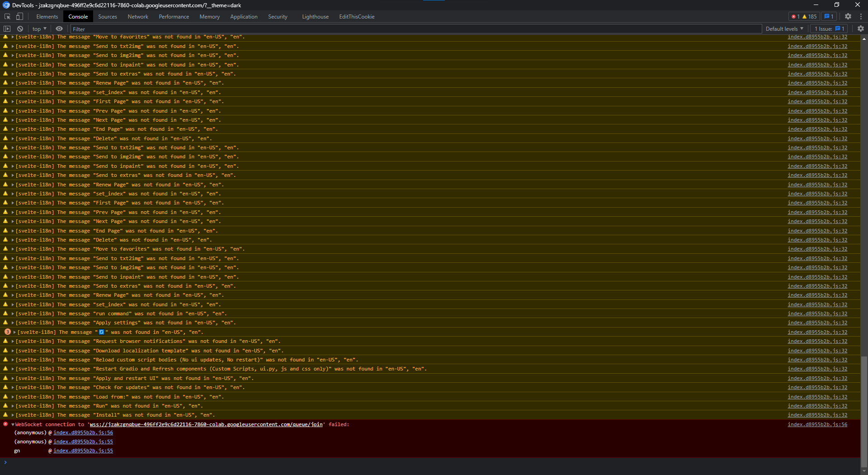
Task: Expand the 'Move to favorites' warning message
Action: (x=12, y=37)
